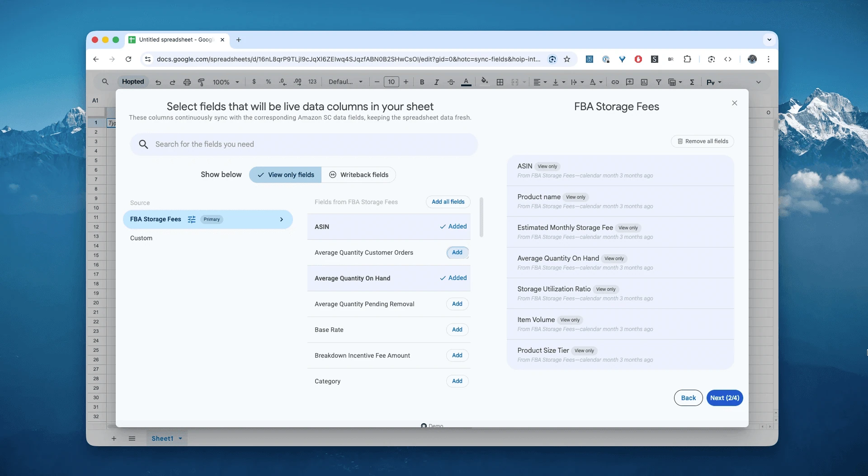Image resolution: width=868 pixels, height=476 pixels.
Task: Toggle bold formatting
Action: coord(422,82)
